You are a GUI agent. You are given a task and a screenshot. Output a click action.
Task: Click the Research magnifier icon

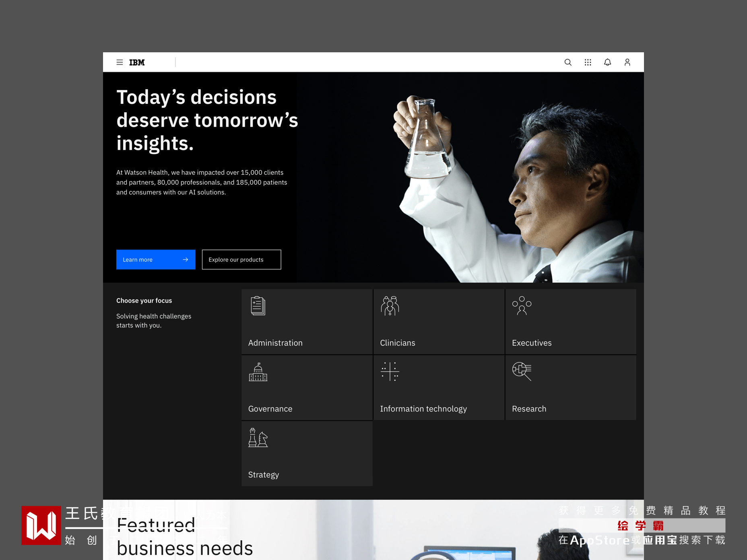pyautogui.click(x=522, y=371)
